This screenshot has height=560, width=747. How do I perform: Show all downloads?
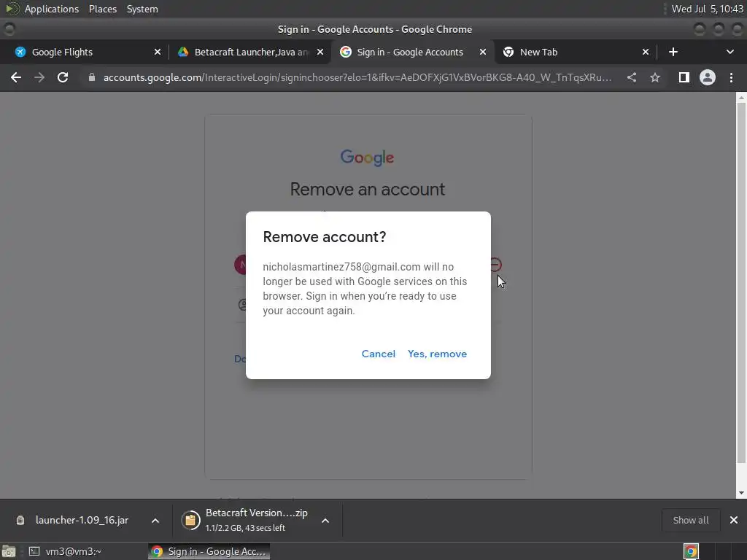coord(690,520)
